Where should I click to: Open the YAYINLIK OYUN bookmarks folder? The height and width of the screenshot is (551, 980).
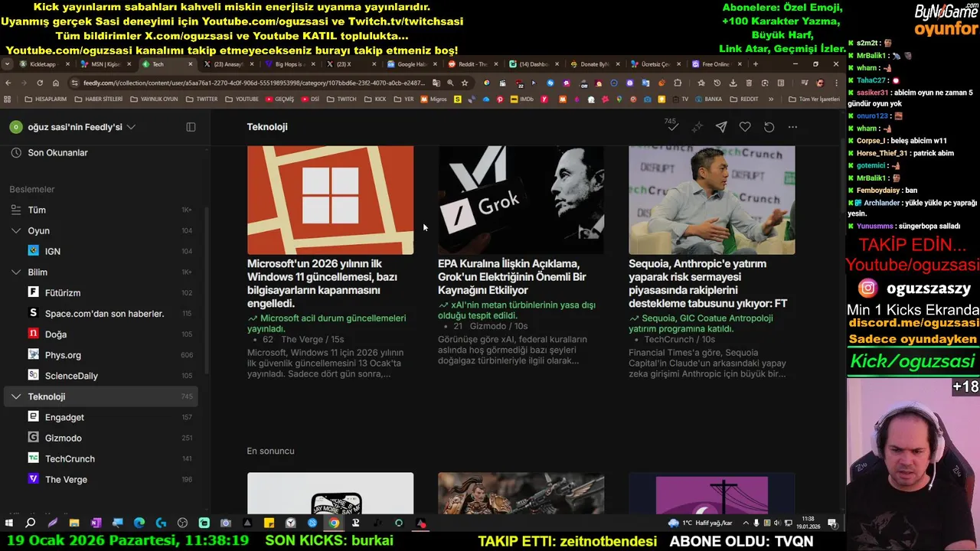(154, 99)
